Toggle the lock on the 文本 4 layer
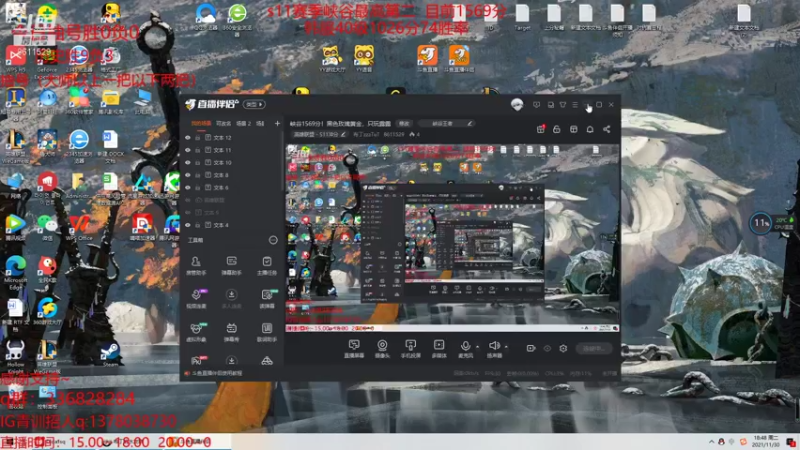This screenshot has height=450, width=800. point(197,225)
